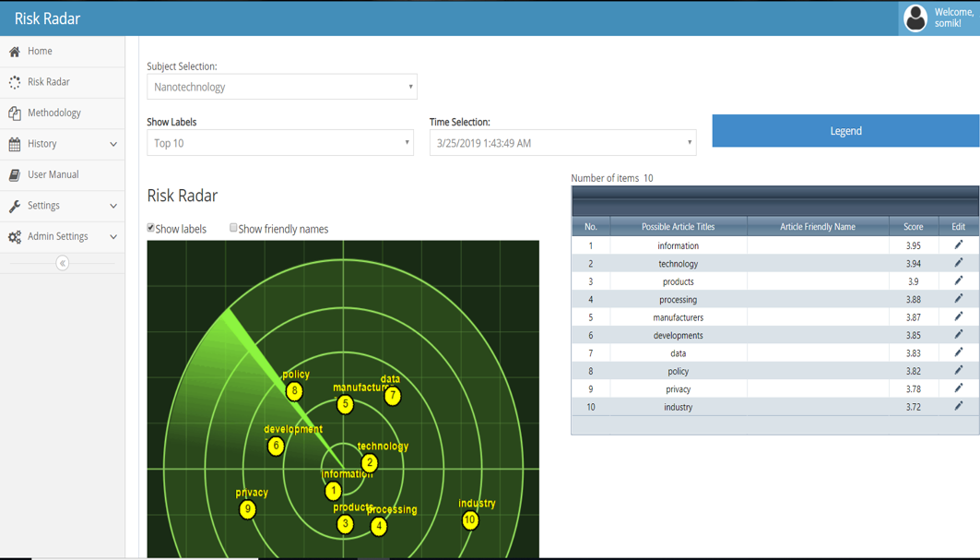Click the Risk Radar title in header

(x=48, y=18)
